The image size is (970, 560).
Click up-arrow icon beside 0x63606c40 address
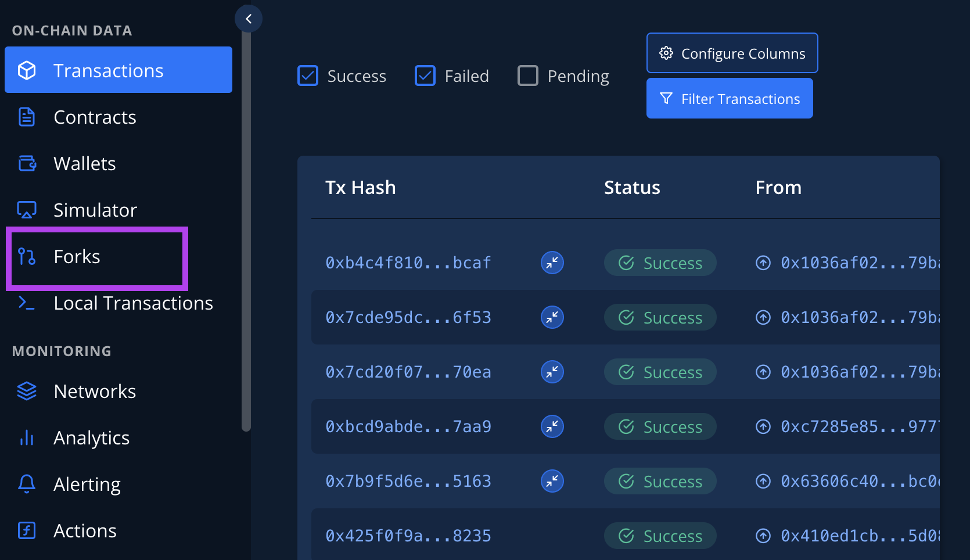point(763,481)
